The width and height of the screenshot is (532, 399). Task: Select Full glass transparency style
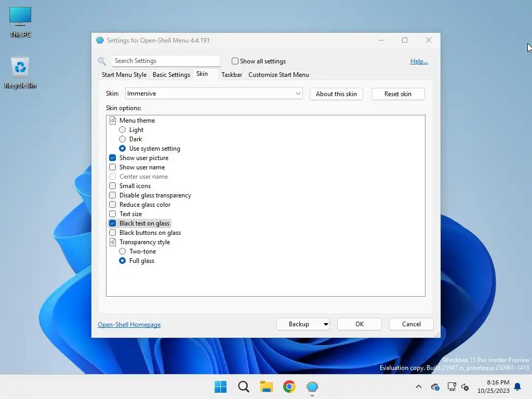123,261
